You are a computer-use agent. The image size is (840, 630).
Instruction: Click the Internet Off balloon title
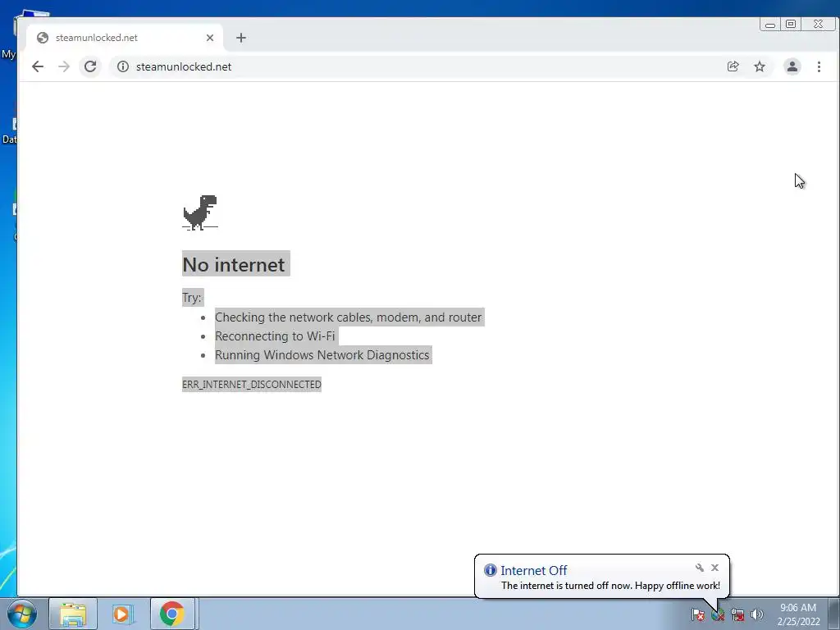(x=533, y=571)
